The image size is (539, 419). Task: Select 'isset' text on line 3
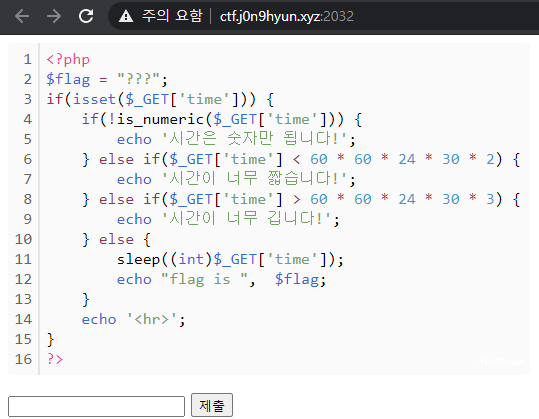pos(94,99)
